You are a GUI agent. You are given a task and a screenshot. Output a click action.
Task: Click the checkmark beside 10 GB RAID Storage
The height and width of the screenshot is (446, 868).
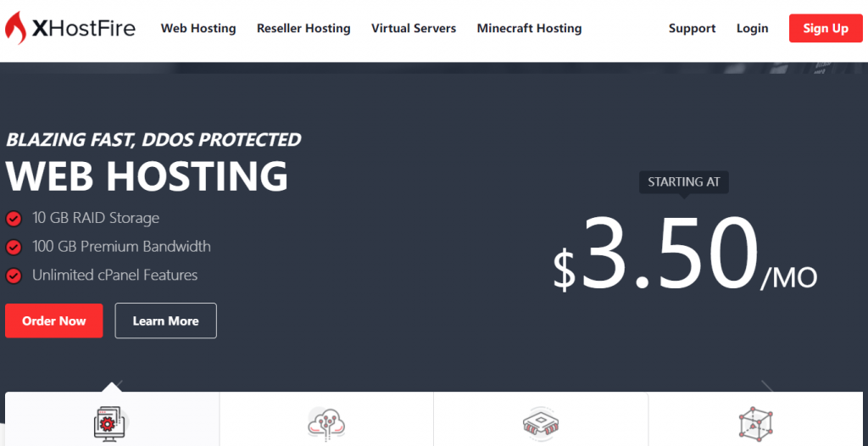pos(14,219)
